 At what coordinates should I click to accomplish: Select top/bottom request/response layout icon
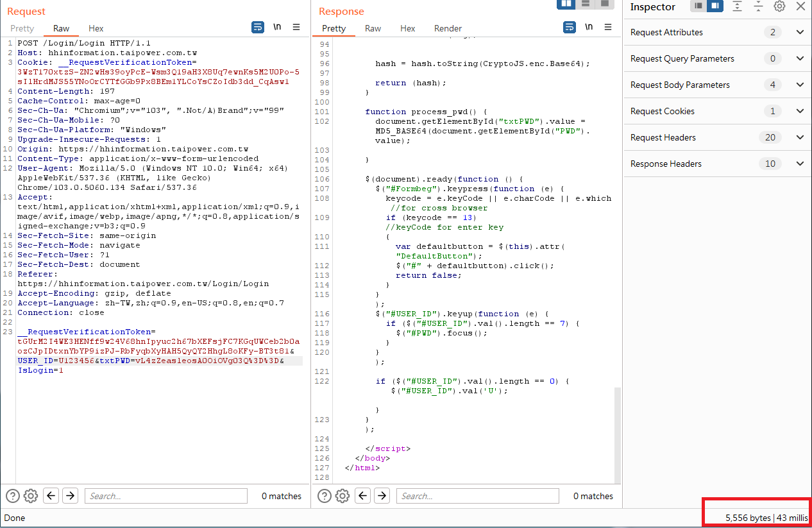coord(585,4)
